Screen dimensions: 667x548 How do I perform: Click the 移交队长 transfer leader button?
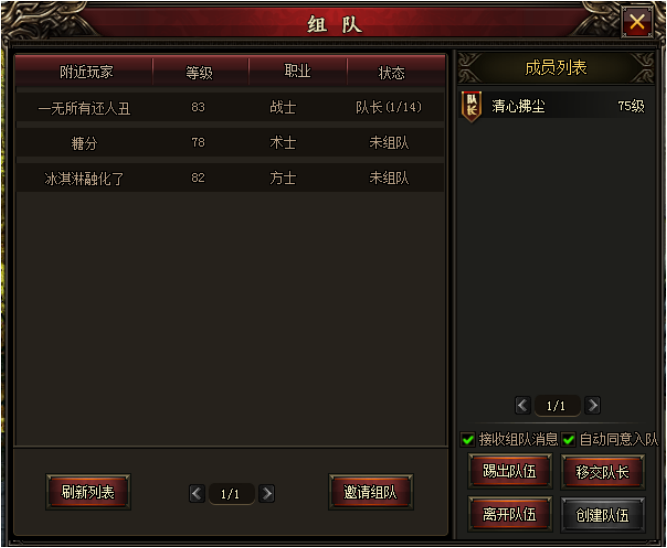(x=603, y=472)
